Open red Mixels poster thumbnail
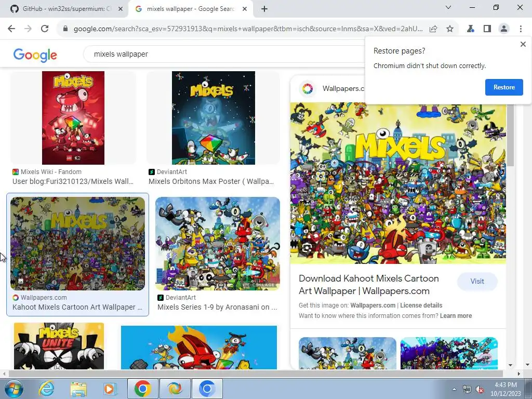 click(x=73, y=118)
